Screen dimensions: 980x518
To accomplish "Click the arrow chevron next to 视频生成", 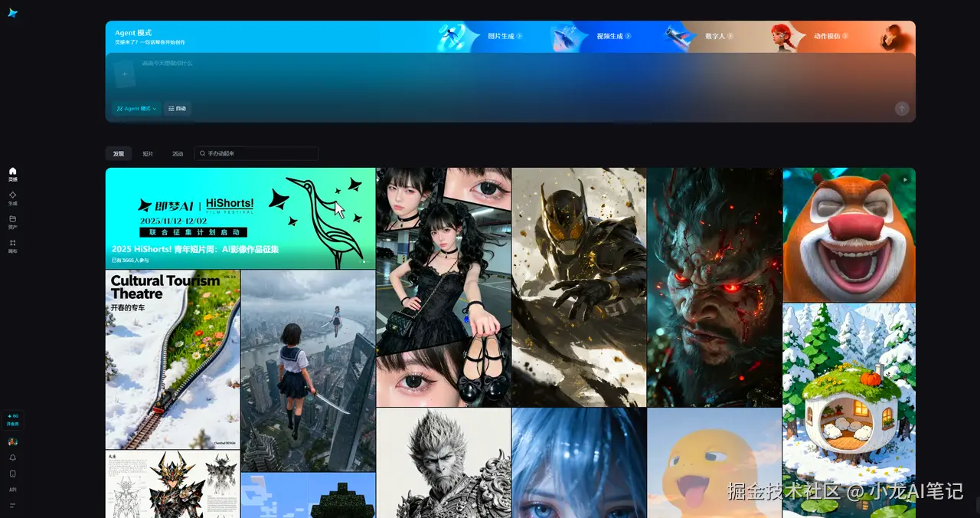I will pyautogui.click(x=628, y=36).
